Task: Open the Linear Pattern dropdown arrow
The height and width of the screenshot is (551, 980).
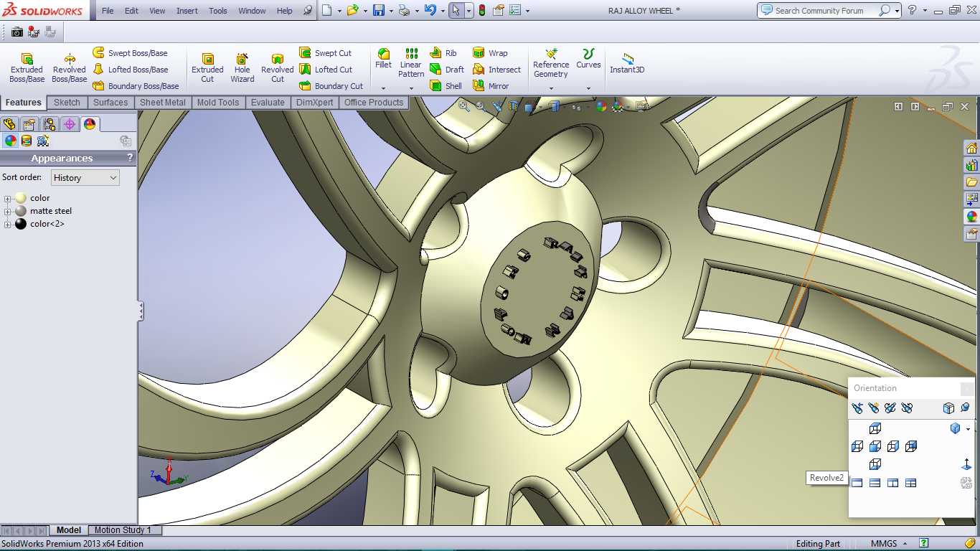Action: tap(411, 88)
